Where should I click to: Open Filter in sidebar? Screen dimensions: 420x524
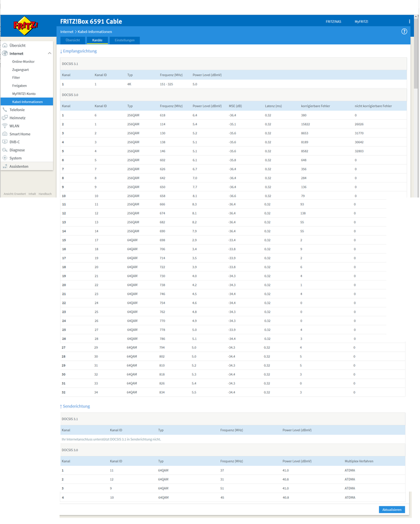16,78
